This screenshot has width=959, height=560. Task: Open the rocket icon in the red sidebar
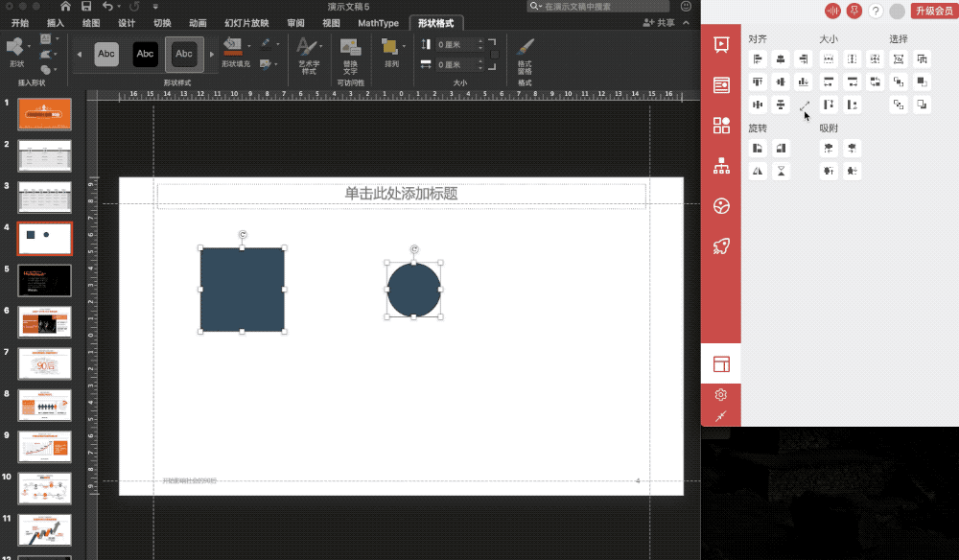click(721, 246)
